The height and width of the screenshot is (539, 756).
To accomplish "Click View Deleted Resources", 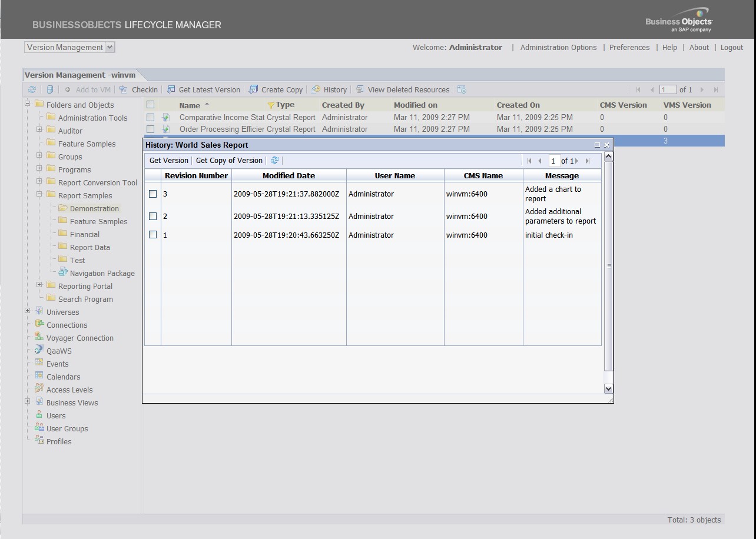I will tap(403, 89).
